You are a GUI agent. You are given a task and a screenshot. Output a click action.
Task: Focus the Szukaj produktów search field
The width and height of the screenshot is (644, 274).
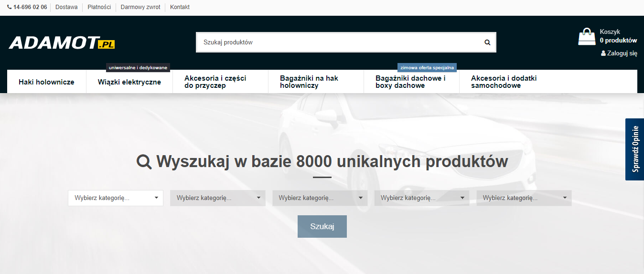[334, 42]
